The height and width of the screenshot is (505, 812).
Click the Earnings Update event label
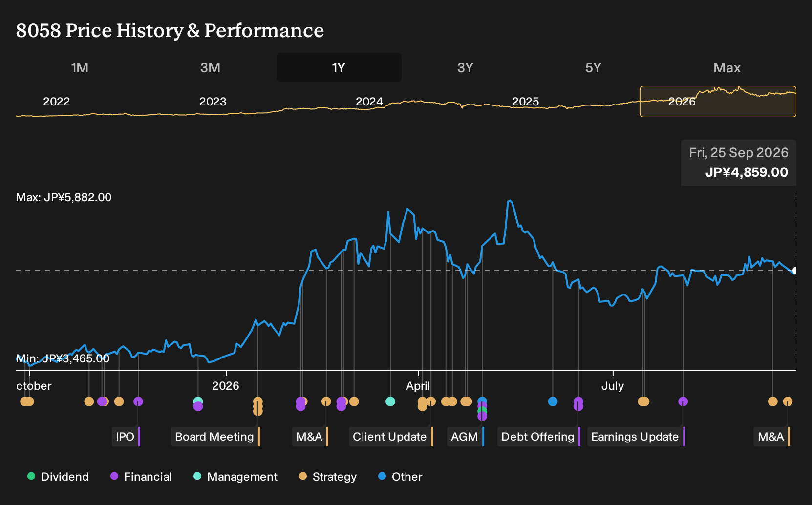(x=636, y=437)
